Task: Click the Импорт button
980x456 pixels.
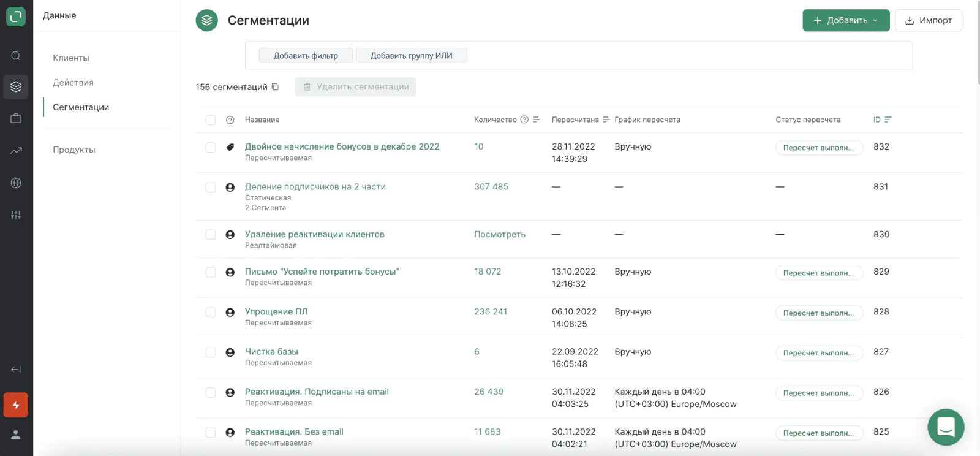Action: click(928, 20)
